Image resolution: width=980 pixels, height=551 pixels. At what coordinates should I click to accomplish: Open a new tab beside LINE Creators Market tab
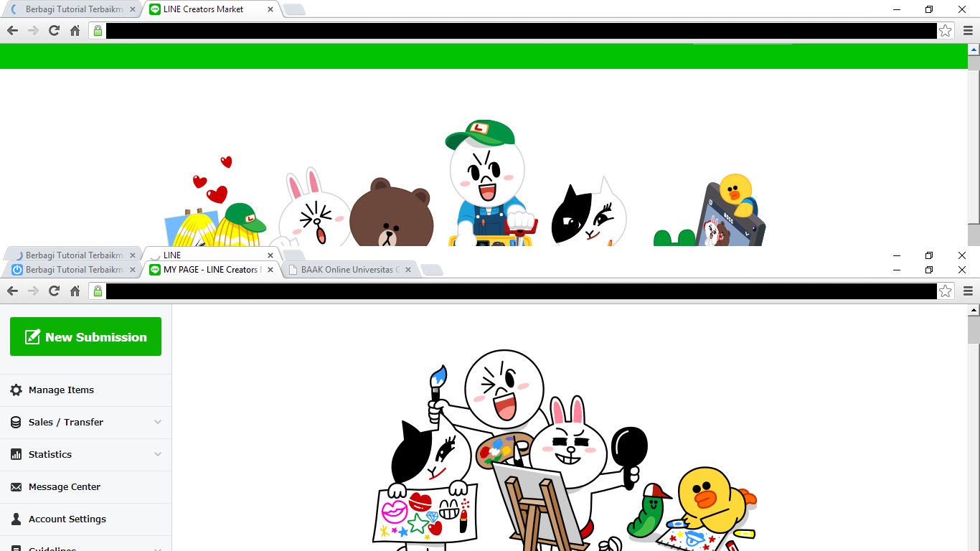(x=294, y=9)
